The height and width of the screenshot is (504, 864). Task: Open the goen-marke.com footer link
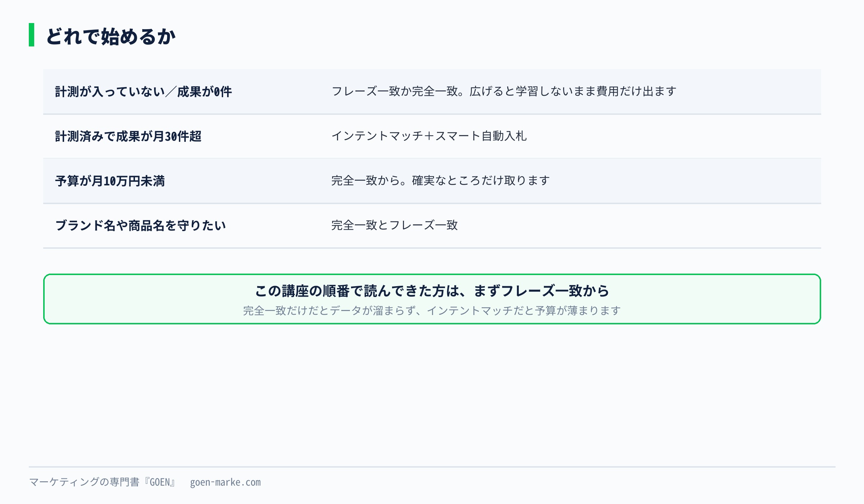pyautogui.click(x=225, y=482)
